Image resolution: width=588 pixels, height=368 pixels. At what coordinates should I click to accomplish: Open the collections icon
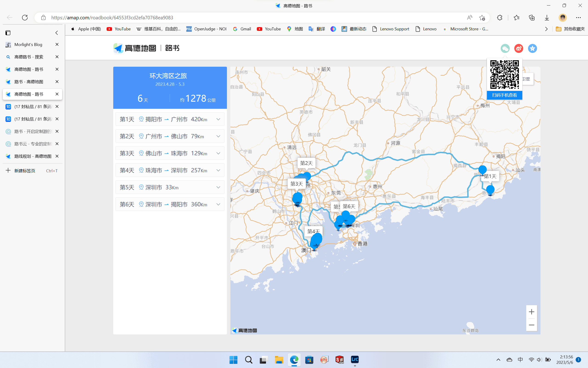pos(532,17)
